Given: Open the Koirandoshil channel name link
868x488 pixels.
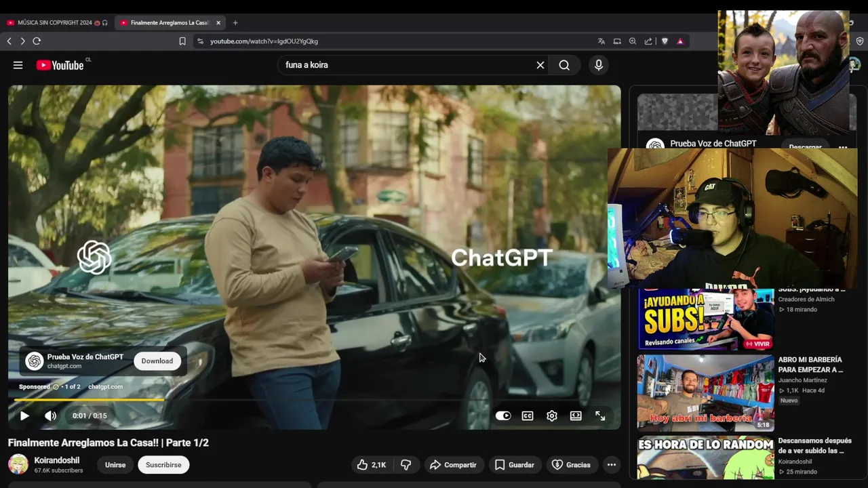Looking at the screenshot, I should click(x=57, y=460).
